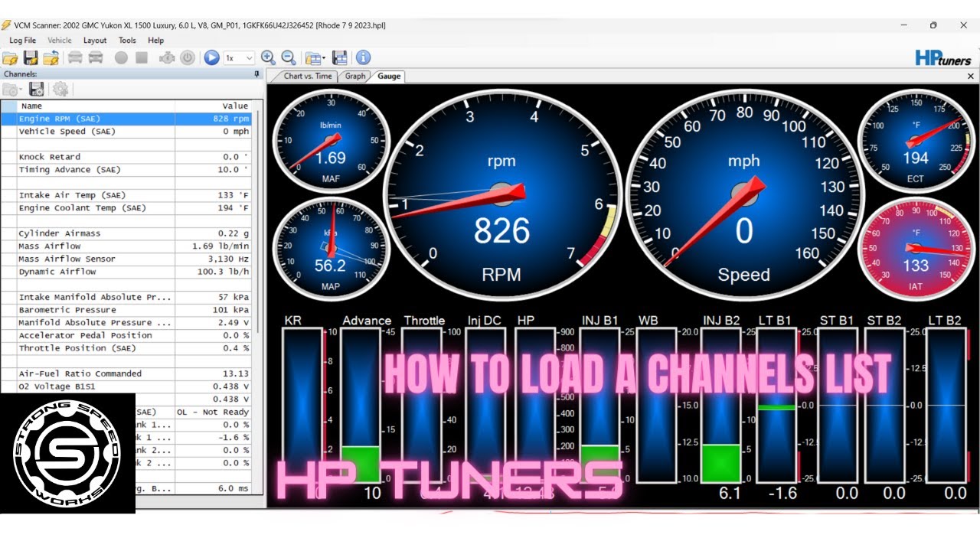Zoom out with the minus magnifier
980x551 pixels.
click(289, 57)
